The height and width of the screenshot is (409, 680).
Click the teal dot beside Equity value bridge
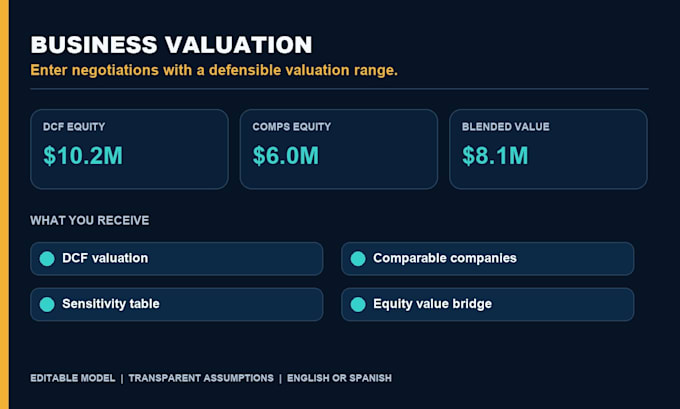[x=358, y=304]
